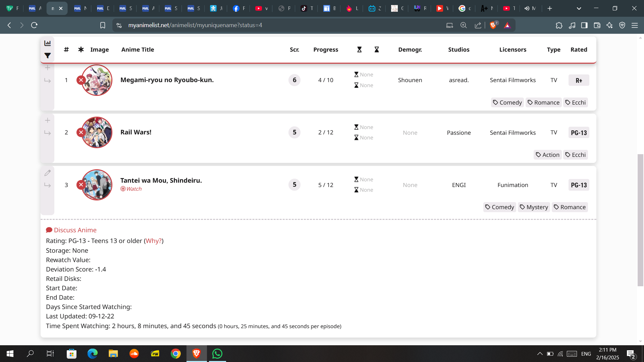Click the R+ rating badge
Image resolution: width=644 pixels, height=362 pixels.
click(579, 80)
